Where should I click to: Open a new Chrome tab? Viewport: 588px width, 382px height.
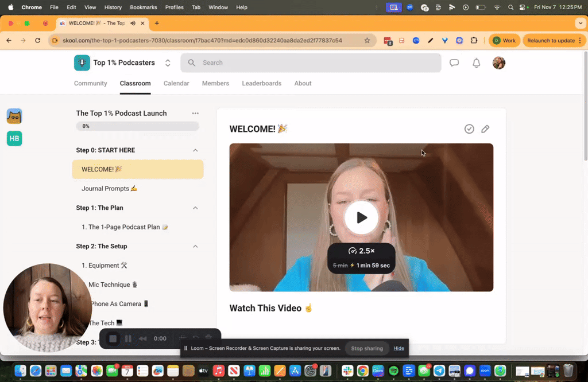(x=157, y=23)
